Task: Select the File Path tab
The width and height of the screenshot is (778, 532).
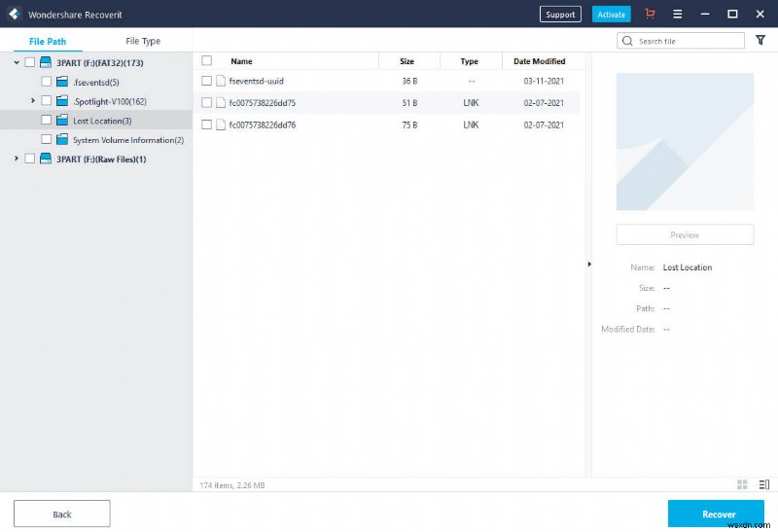Action: pos(49,41)
